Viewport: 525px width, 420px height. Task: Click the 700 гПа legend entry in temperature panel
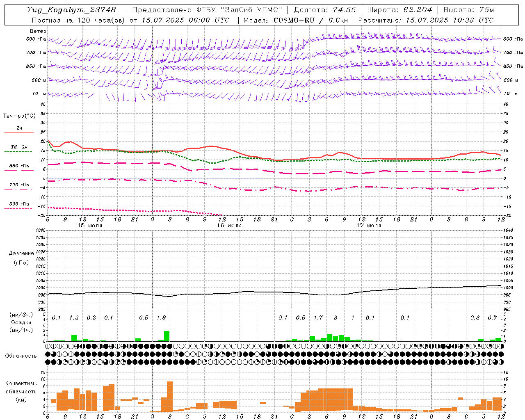point(19,185)
